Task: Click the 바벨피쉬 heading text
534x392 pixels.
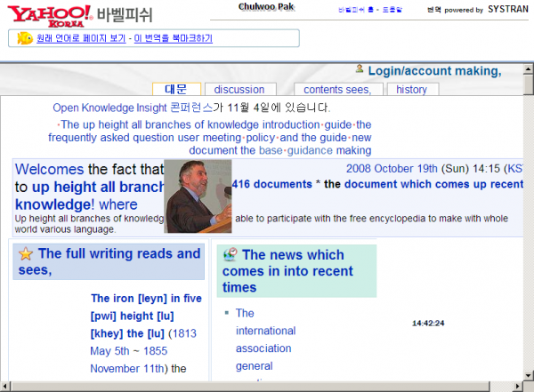Action: point(125,15)
